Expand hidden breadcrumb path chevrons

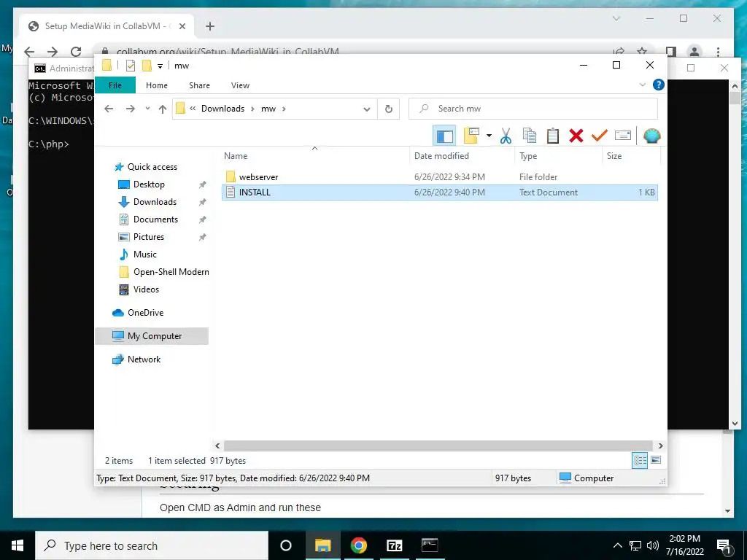click(x=193, y=109)
